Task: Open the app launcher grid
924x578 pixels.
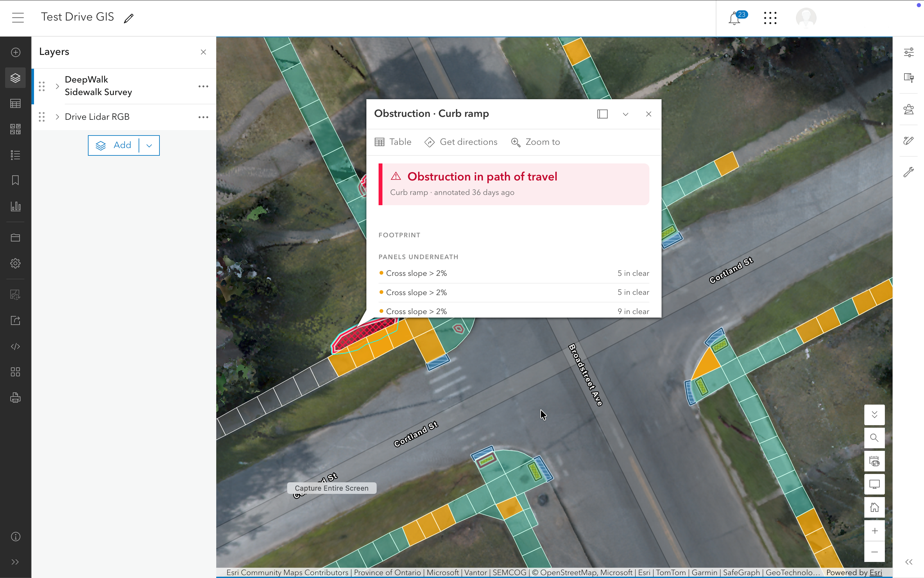Action: (x=770, y=18)
